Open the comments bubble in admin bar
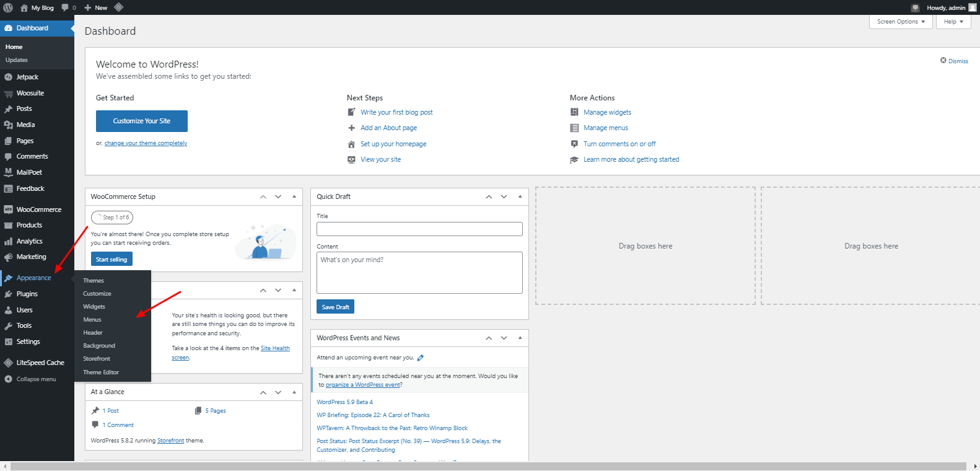The height and width of the screenshot is (471, 980). pos(65,7)
